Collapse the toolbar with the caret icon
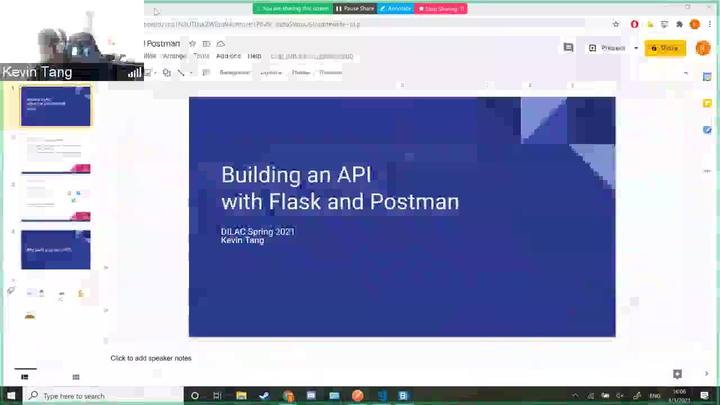Viewport: 720px width, 405px height. point(686,73)
